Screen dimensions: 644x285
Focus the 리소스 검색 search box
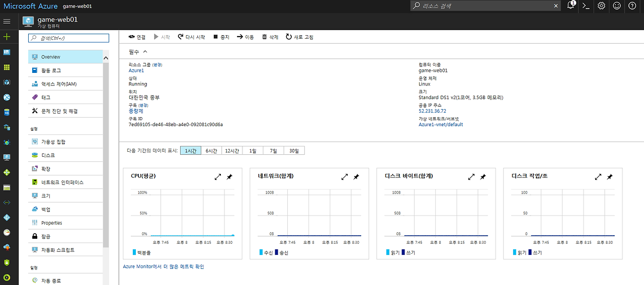tap(486, 6)
